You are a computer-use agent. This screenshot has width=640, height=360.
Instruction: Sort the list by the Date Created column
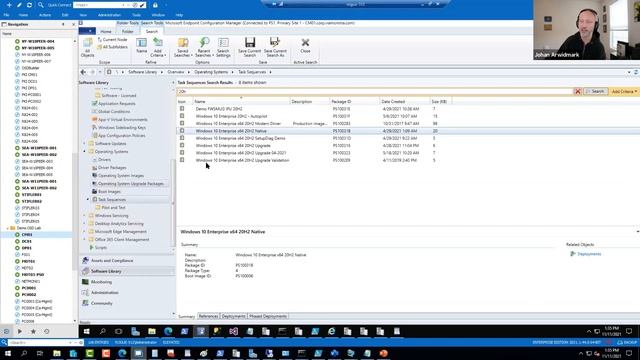click(404, 101)
